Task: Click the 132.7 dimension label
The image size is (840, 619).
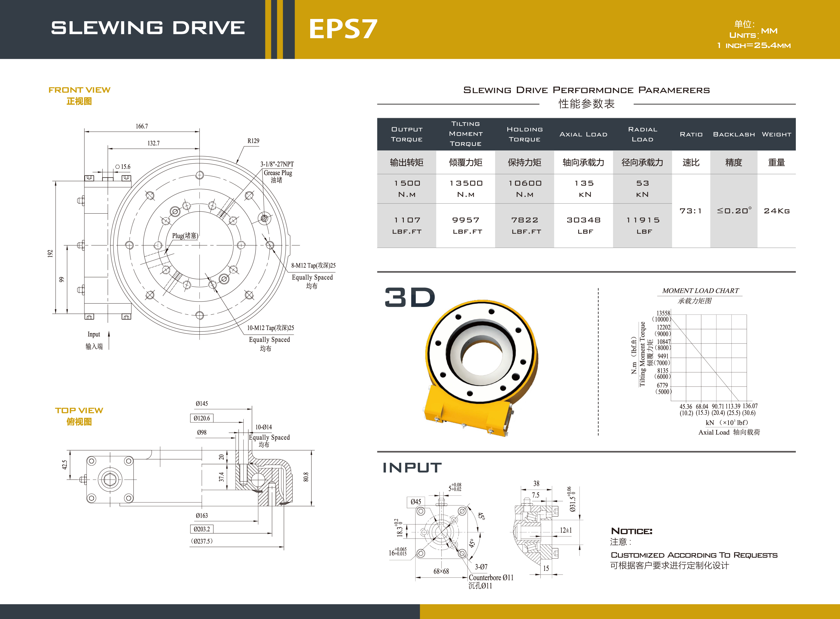Action: (x=153, y=143)
